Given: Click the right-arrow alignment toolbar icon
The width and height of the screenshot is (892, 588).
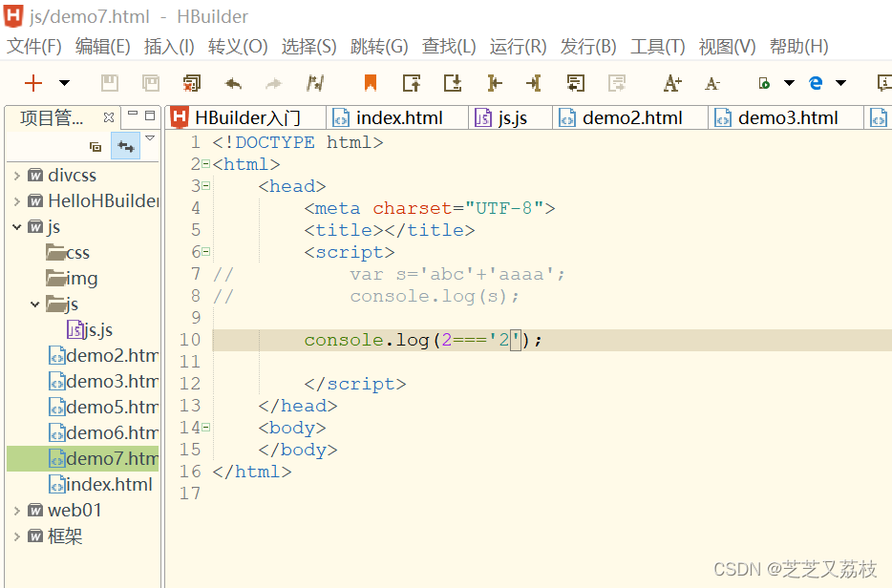Looking at the screenshot, I should pos(495,83).
